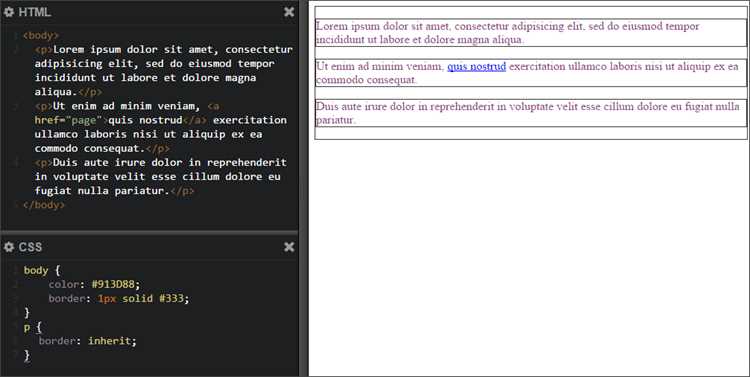This screenshot has width=750, height=377.
Task: Click the 'Ut enim ad minim veniam' preview text
Action: click(x=380, y=67)
